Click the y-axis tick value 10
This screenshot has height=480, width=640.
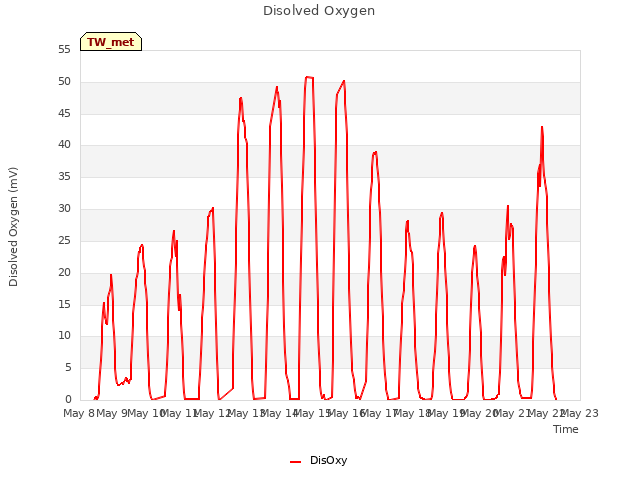coord(64,336)
